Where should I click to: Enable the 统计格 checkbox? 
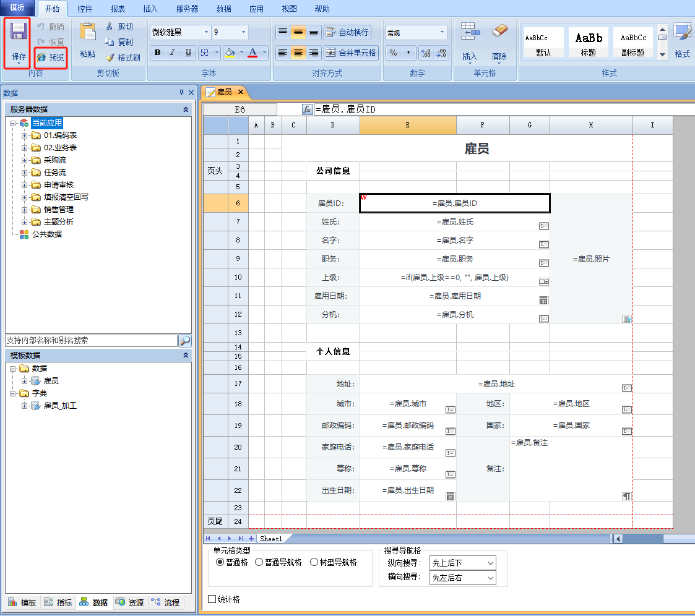212,599
